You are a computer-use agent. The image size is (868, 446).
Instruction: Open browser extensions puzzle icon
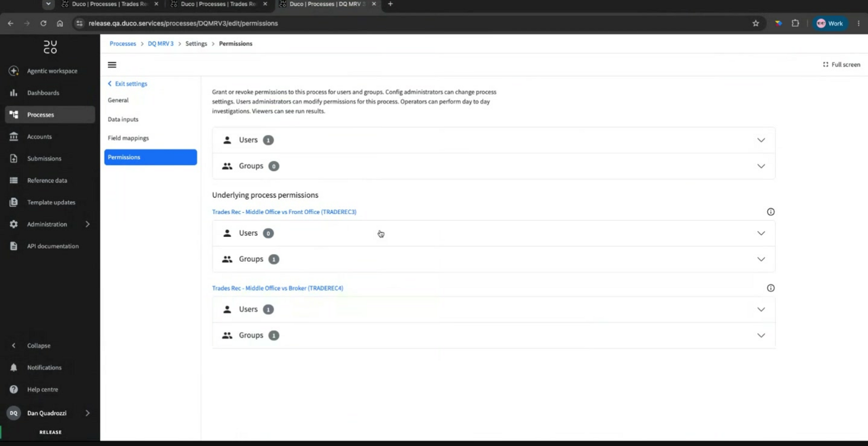(795, 23)
